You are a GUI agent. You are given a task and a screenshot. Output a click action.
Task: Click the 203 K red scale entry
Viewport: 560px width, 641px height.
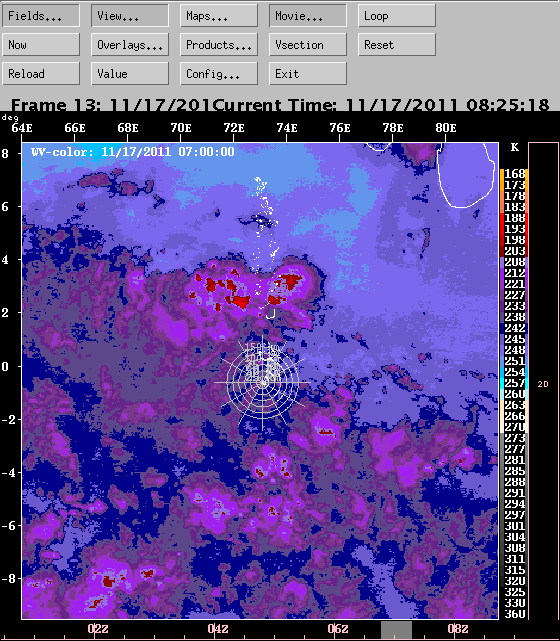point(514,251)
